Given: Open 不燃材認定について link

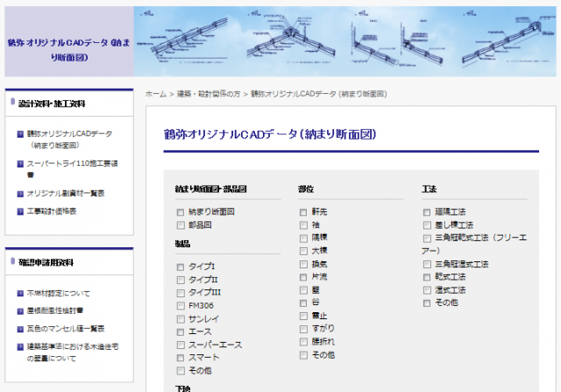Looking at the screenshot, I should (x=59, y=294).
